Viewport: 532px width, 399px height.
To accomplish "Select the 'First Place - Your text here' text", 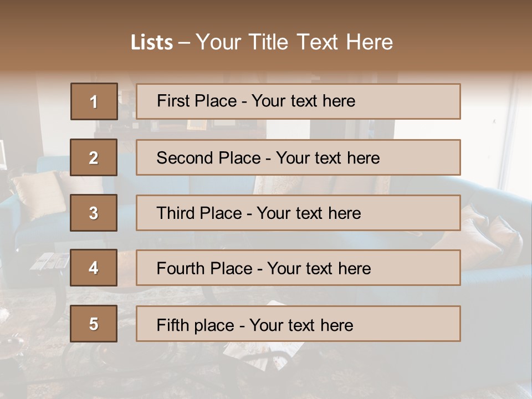I will tap(256, 101).
